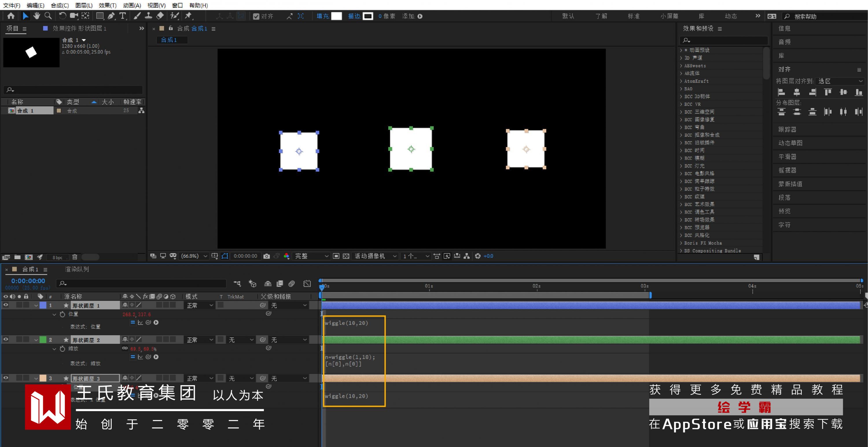Select the Rectangle shape tool
Image resolution: width=868 pixels, height=447 pixels.
point(100,16)
